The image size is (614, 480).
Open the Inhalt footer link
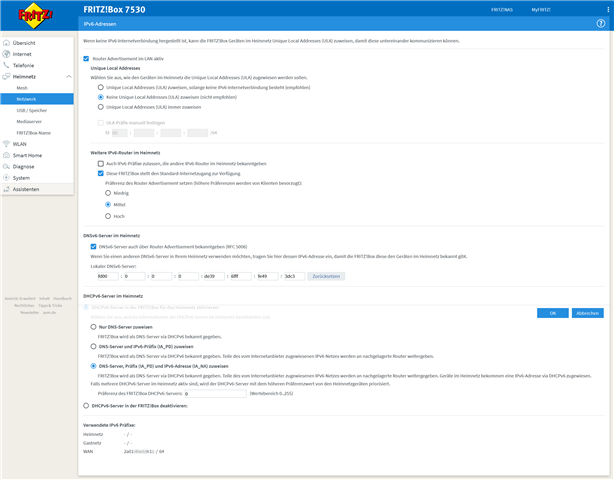[44, 298]
